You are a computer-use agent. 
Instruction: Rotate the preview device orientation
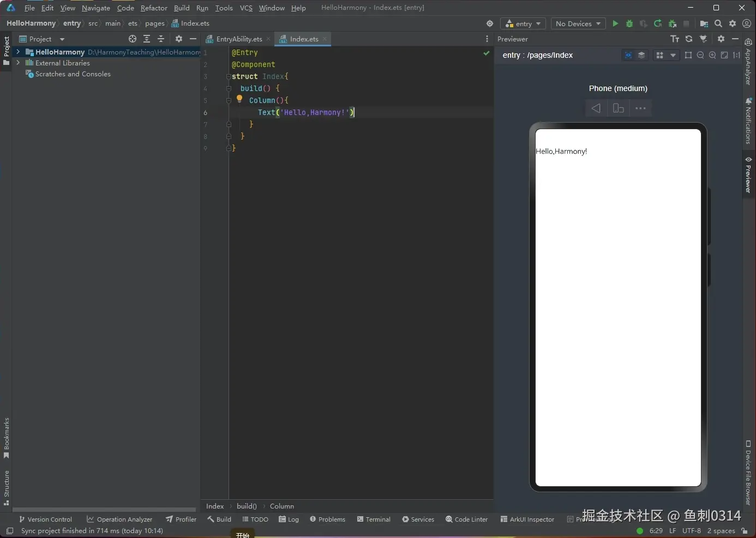[x=618, y=108]
